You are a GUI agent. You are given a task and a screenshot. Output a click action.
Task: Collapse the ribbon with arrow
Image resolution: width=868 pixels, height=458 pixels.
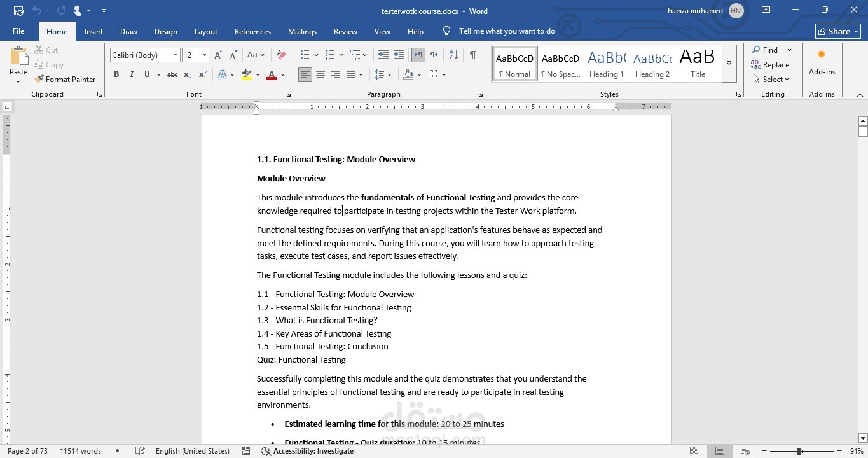point(860,95)
